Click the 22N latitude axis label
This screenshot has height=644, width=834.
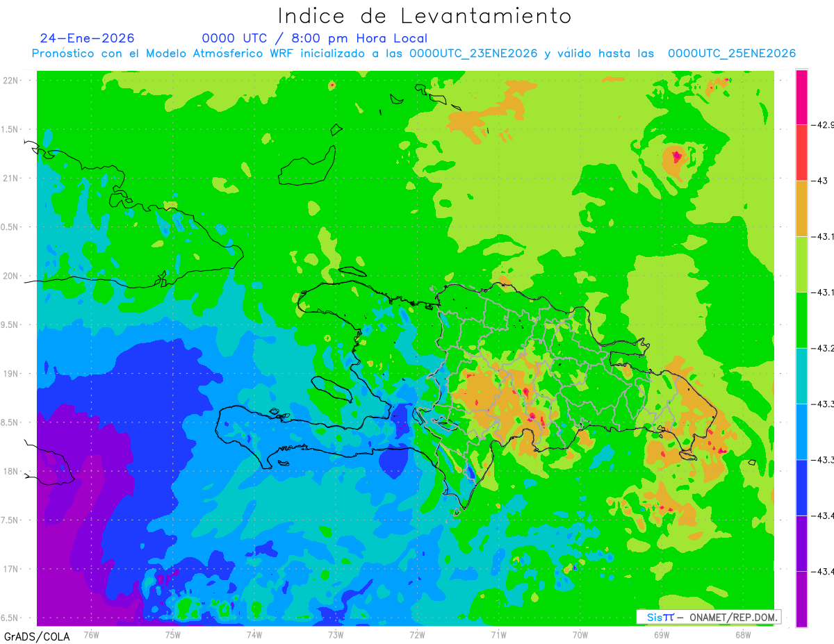tap(12, 80)
